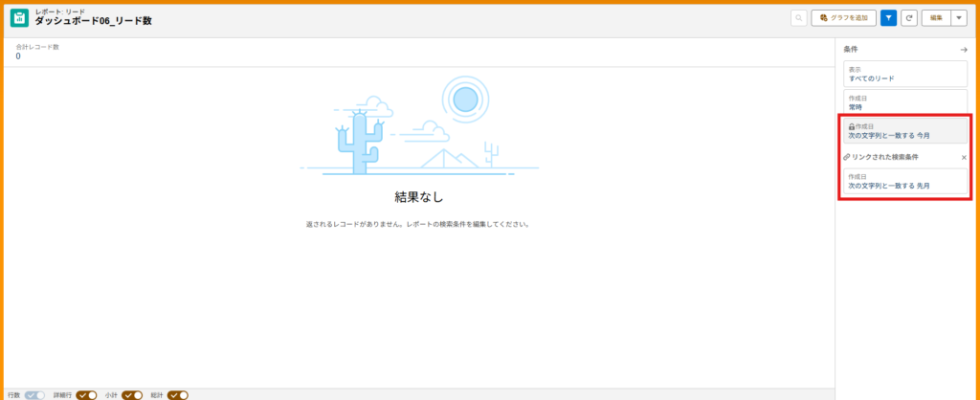Click the link icon beside リンクされた検索条件
This screenshot has width=980, height=400.
point(847,157)
